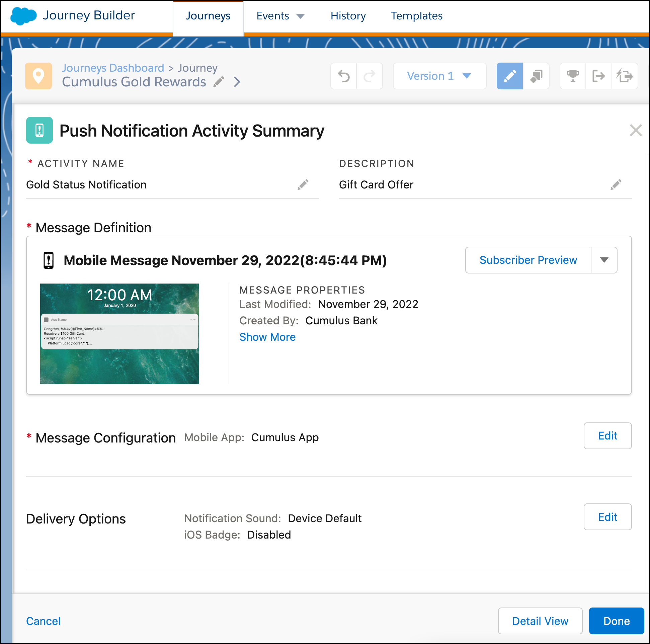
Task: Click the Cancel link
Action: point(44,621)
